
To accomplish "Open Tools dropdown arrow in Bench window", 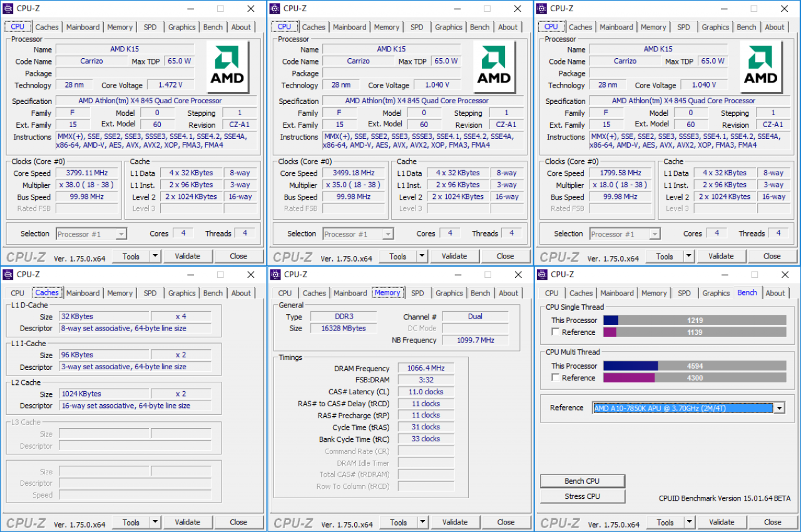I will 689,522.
